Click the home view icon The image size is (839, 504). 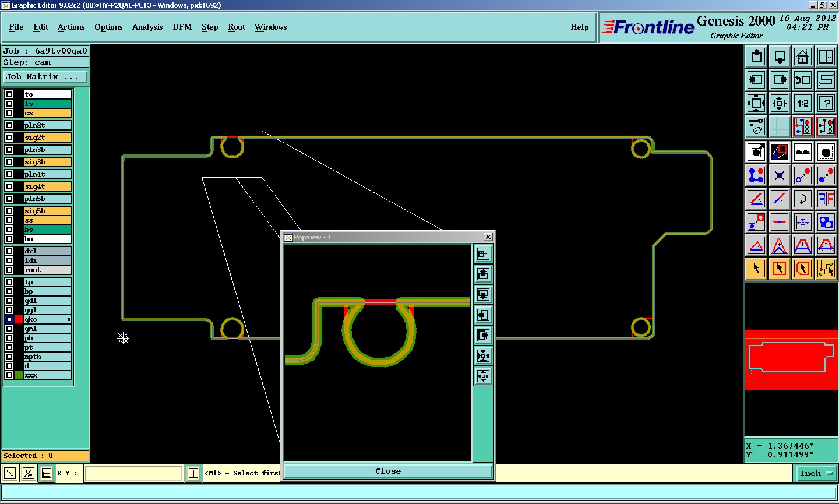(x=803, y=57)
